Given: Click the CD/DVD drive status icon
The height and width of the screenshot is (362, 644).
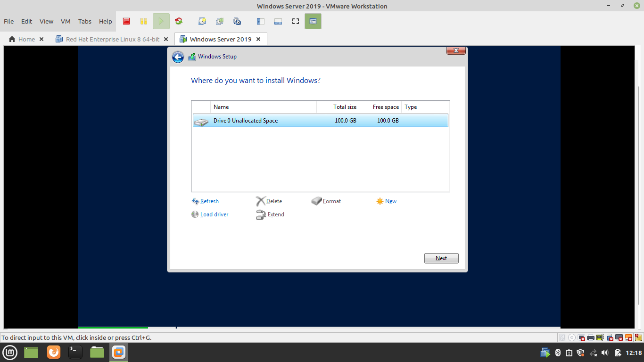Looking at the screenshot, I should tap(572, 337).
